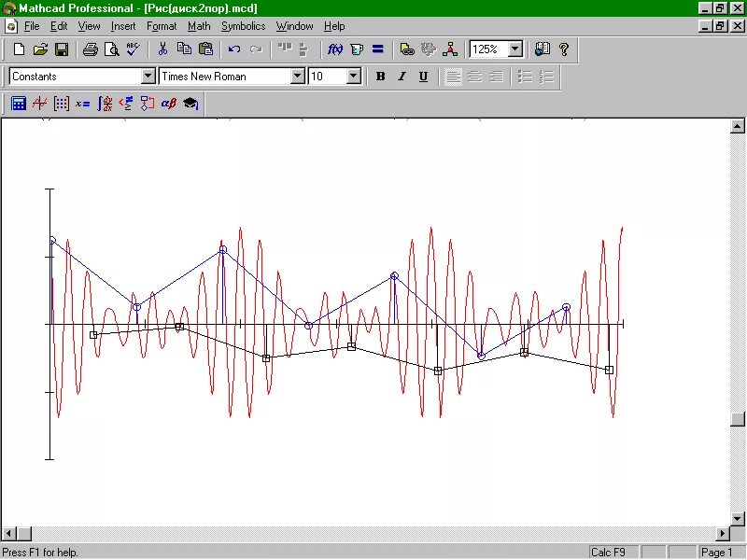747x560 pixels.
Task: Open the View menu
Action: [89, 26]
